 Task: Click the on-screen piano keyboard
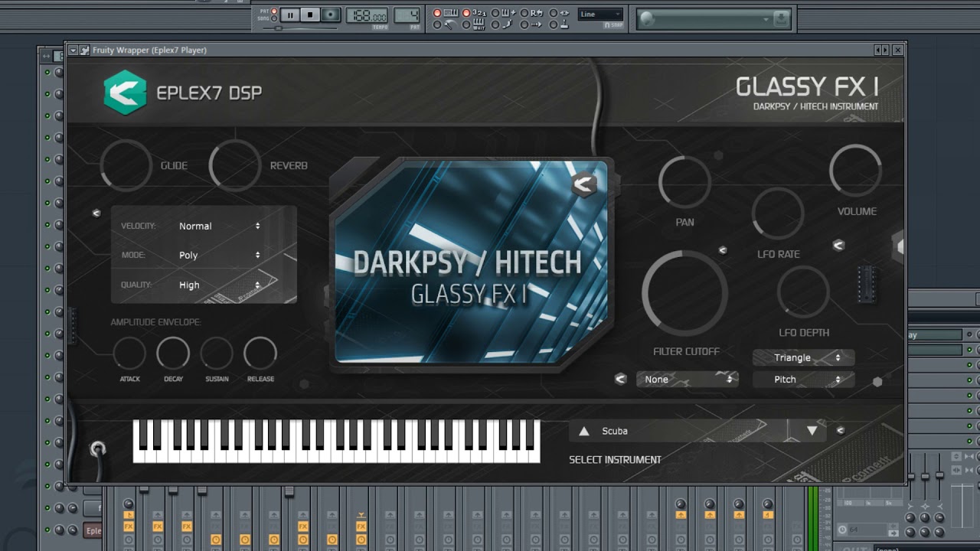pyautogui.click(x=336, y=441)
